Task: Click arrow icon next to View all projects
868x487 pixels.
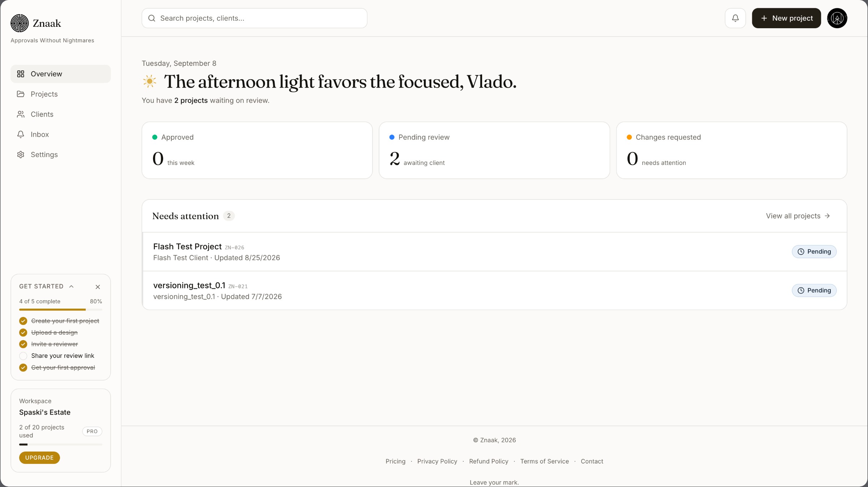Action: point(827,216)
